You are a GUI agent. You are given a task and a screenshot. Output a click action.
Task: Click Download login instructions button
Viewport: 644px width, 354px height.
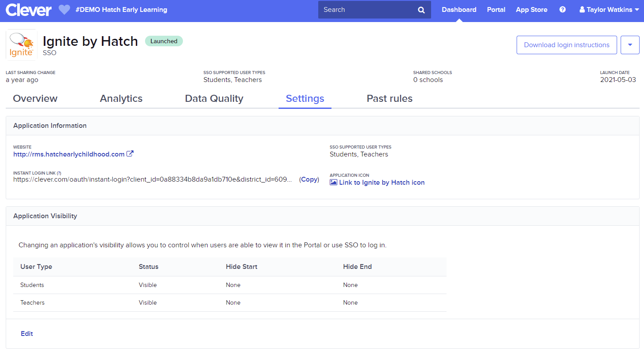[x=566, y=45]
